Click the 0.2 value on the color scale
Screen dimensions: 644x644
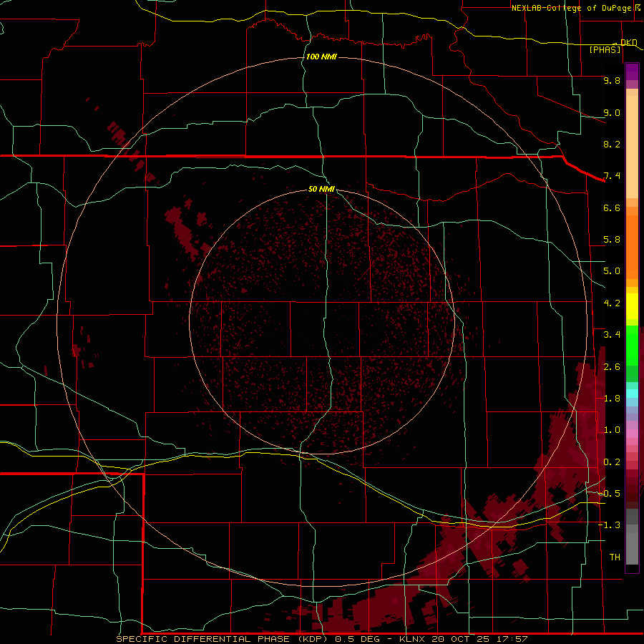[612, 462]
